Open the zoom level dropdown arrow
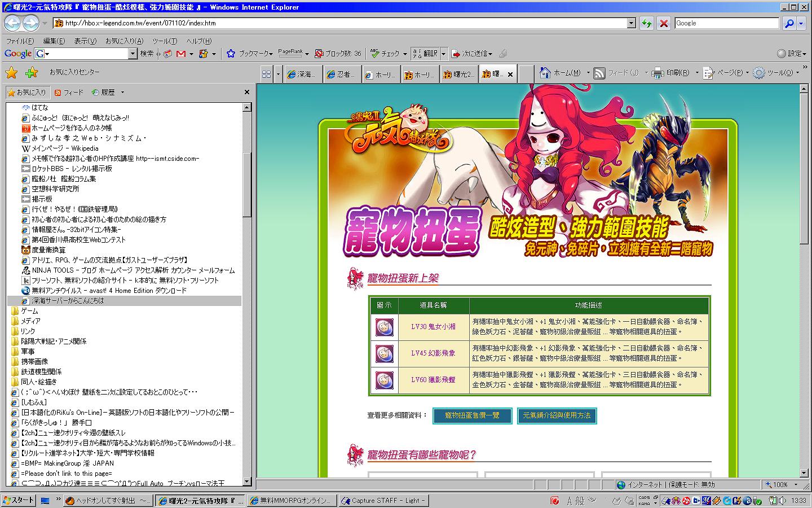The image size is (812, 508). coord(796,484)
